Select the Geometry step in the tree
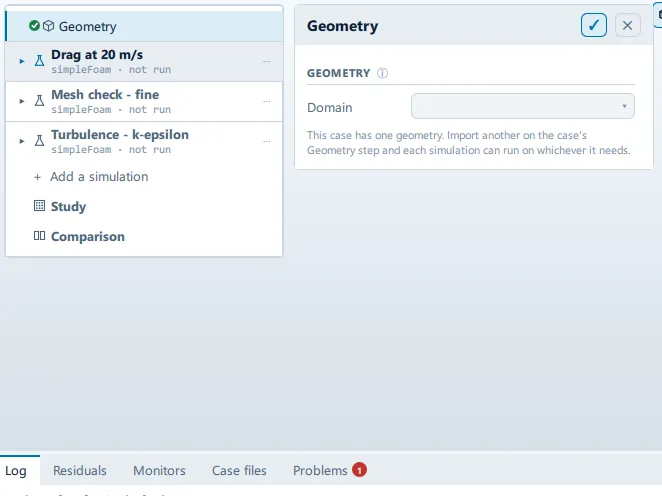Image resolution: width=662 pixels, height=496 pixels. pyautogui.click(x=144, y=26)
